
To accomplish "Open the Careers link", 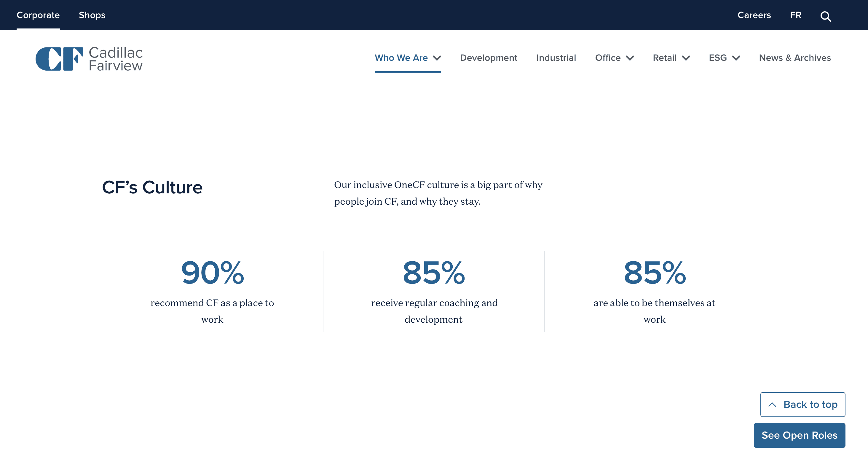I will tap(754, 15).
